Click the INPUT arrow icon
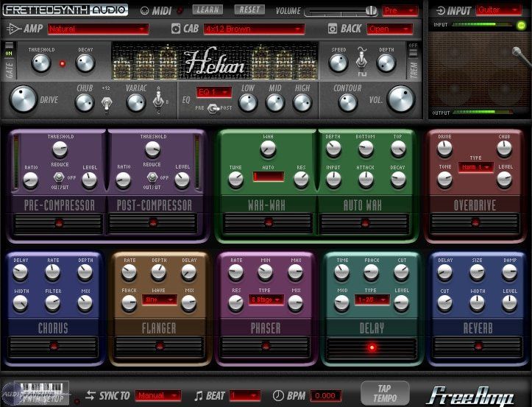 pos(441,11)
